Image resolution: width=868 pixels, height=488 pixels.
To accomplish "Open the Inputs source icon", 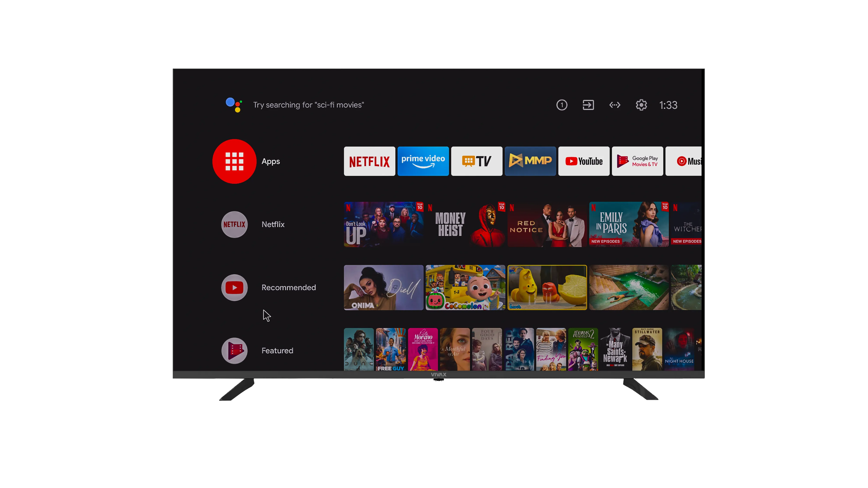I will click(x=588, y=105).
